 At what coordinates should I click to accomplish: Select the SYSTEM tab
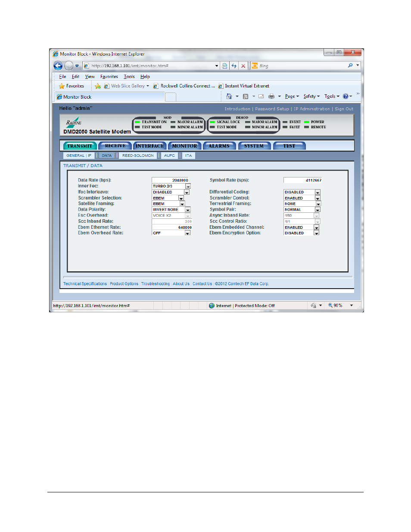pos(254,146)
